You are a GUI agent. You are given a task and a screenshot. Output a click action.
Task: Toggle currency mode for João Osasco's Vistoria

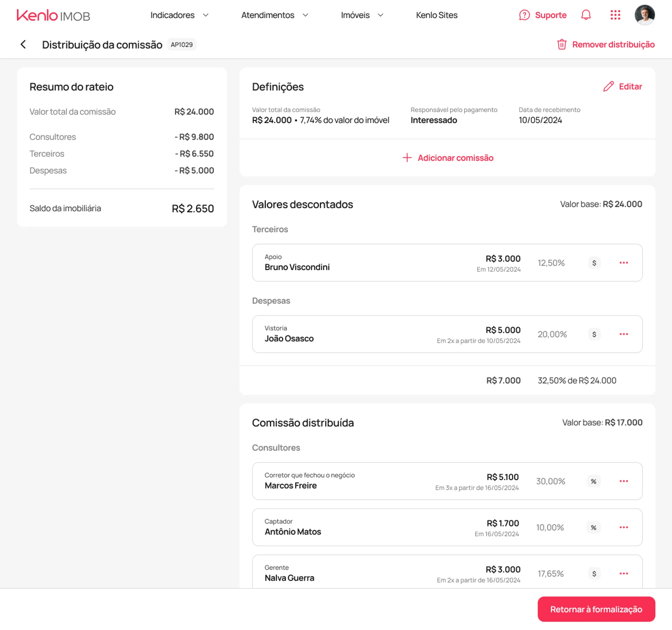click(x=594, y=334)
